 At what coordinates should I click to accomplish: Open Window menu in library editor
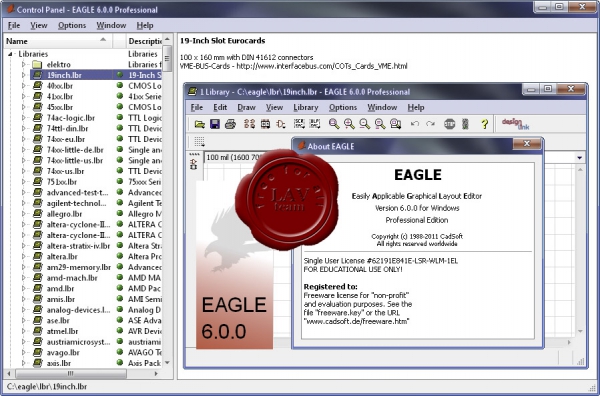[382, 108]
